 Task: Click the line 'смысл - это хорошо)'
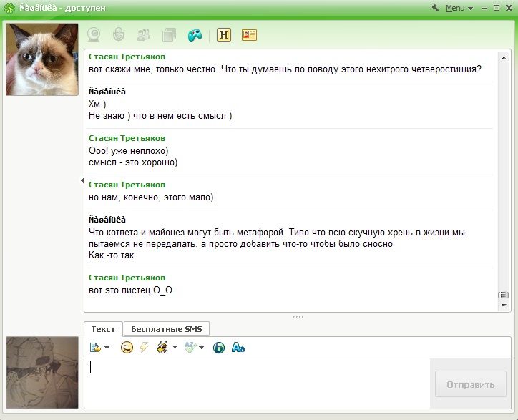point(133,162)
